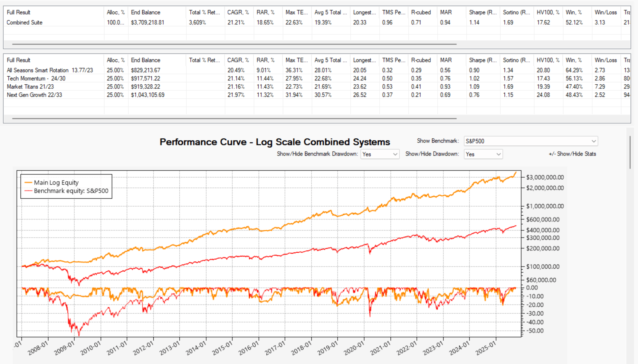Click the Sharpe column header in lower table
The width and height of the screenshot is (638, 364).
483,60
